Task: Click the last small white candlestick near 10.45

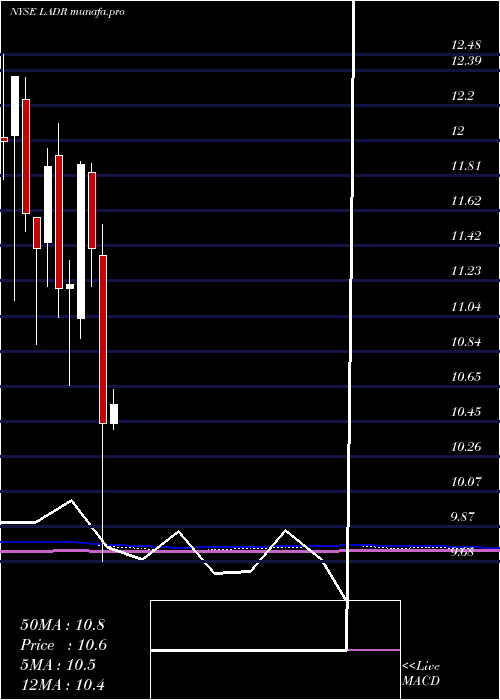Action: (114, 414)
